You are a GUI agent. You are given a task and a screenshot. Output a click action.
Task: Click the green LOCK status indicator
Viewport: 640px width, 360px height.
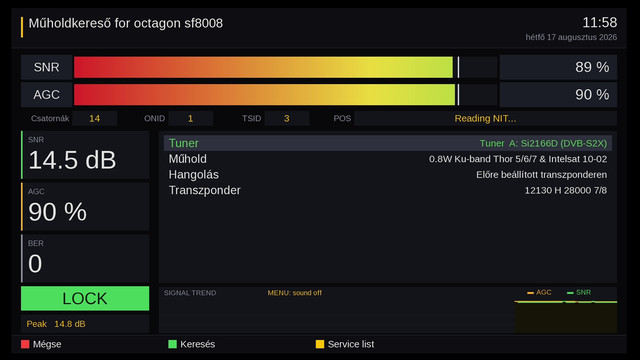(85, 298)
